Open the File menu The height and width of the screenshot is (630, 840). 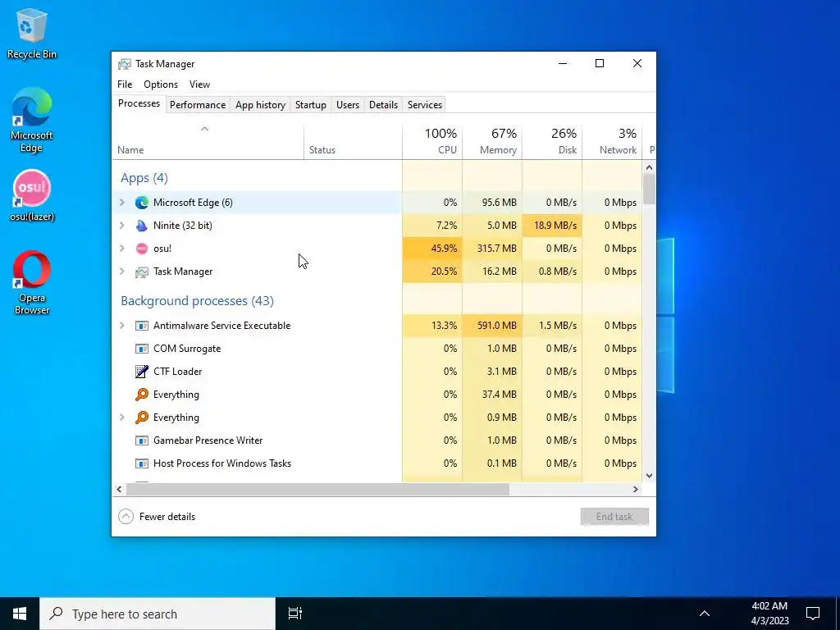(125, 84)
